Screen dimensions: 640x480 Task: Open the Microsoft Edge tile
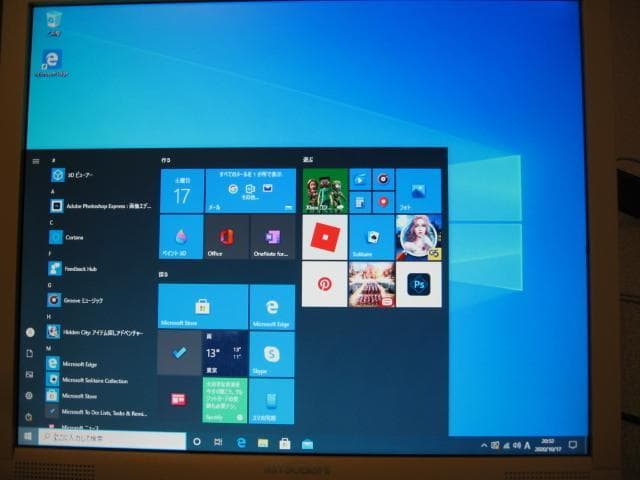(272, 307)
